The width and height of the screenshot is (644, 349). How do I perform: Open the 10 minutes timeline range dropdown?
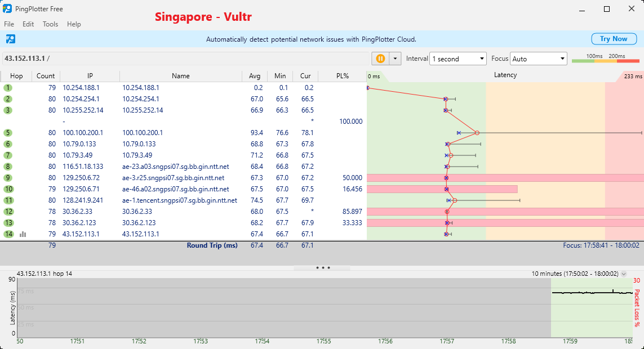click(624, 274)
